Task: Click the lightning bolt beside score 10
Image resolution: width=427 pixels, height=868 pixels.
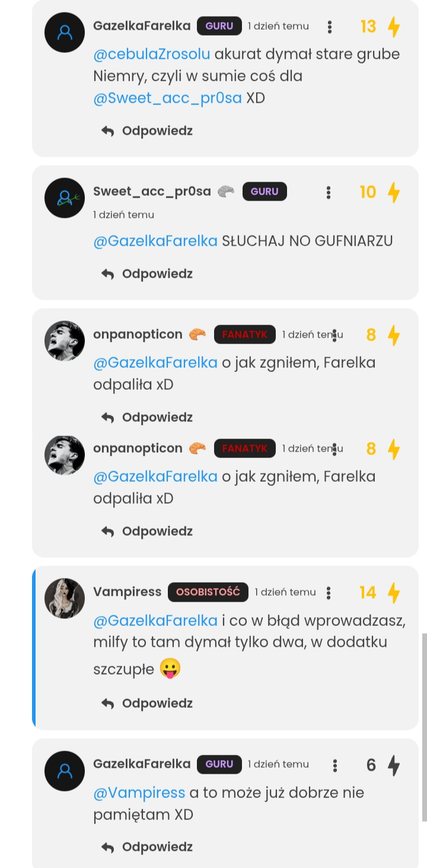Action: 393,192
